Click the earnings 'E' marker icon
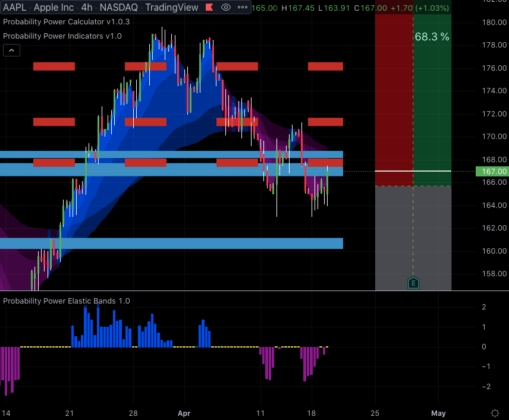The width and height of the screenshot is (509, 420). (413, 283)
